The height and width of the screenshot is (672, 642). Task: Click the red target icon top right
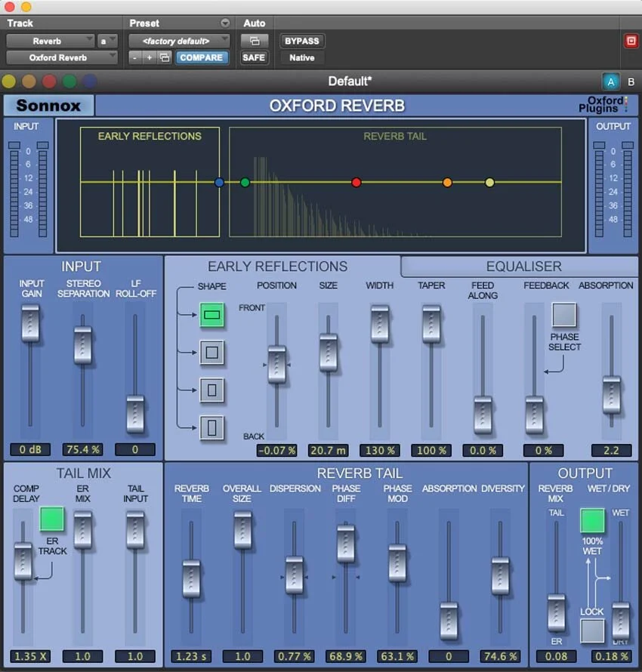tap(631, 41)
